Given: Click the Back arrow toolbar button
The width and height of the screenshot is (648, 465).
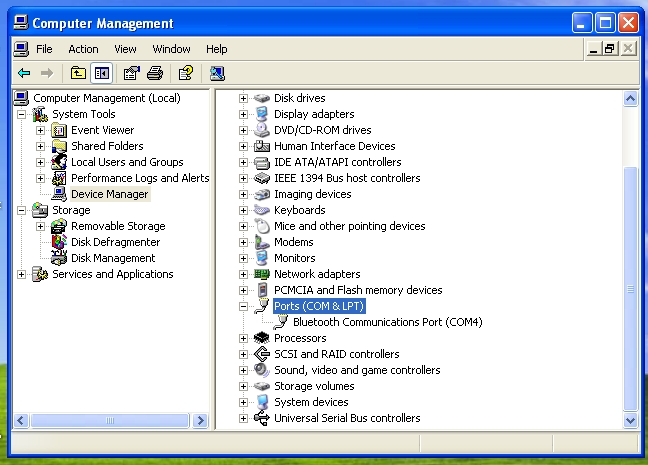Looking at the screenshot, I should click(24, 73).
